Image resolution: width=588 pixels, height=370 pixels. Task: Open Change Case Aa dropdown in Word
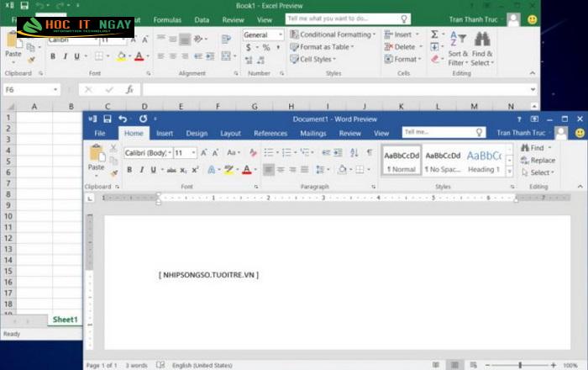[234, 152]
